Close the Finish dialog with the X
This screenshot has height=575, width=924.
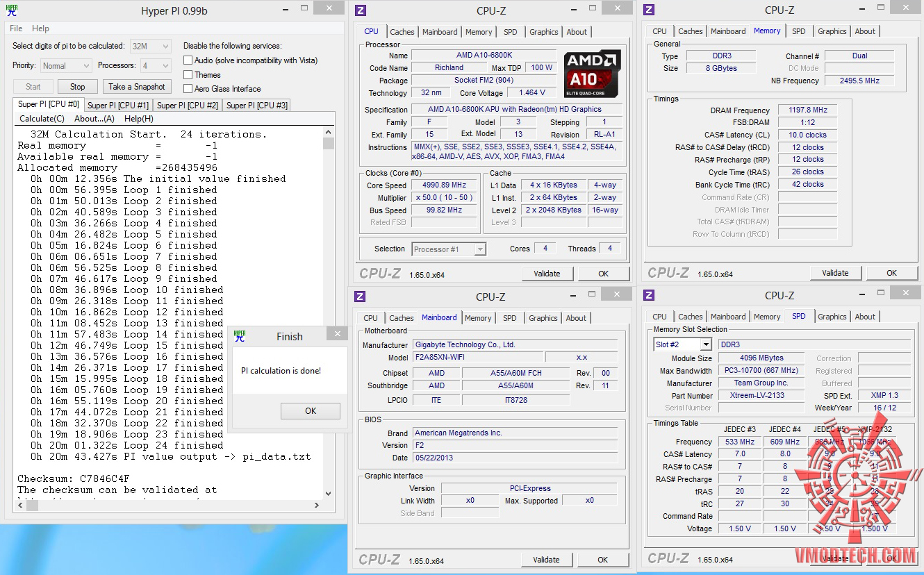coord(338,334)
